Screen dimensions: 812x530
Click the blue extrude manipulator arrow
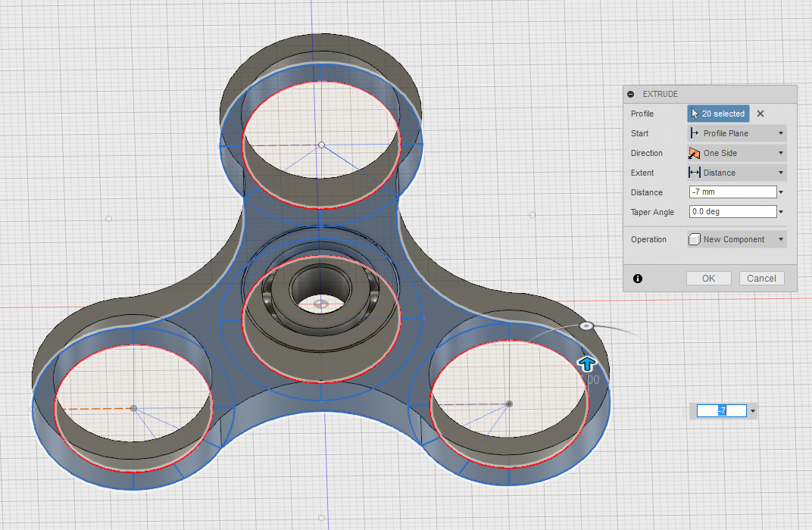[587, 363]
